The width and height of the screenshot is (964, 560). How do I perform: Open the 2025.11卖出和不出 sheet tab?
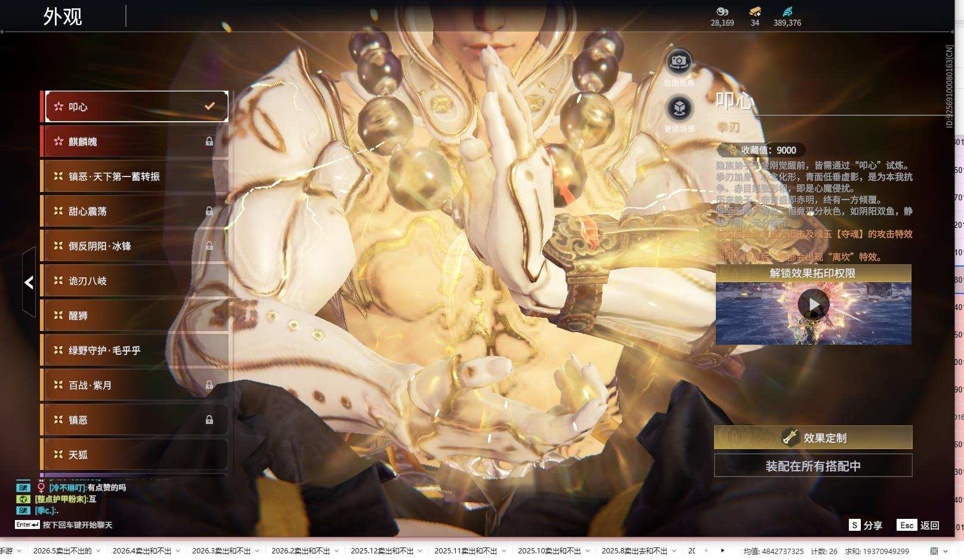click(466, 550)
